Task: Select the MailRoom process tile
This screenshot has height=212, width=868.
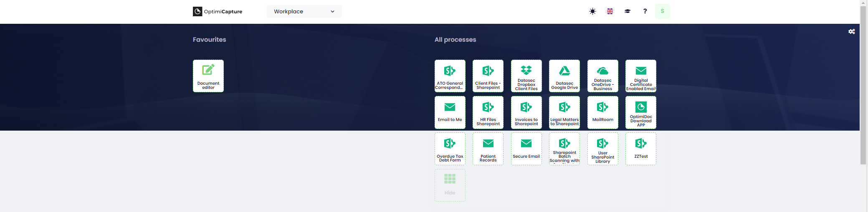Action: (x=603, y=112)
